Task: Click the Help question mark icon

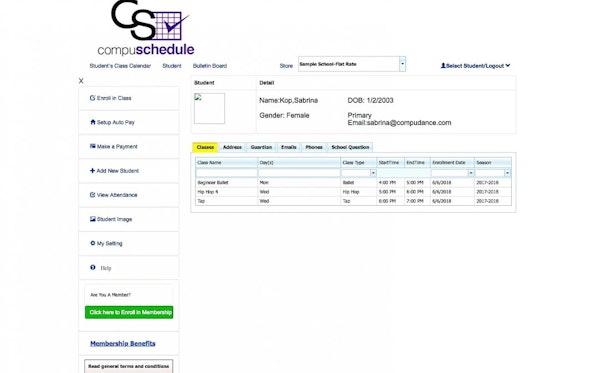Action: click(x=93, y=268)
